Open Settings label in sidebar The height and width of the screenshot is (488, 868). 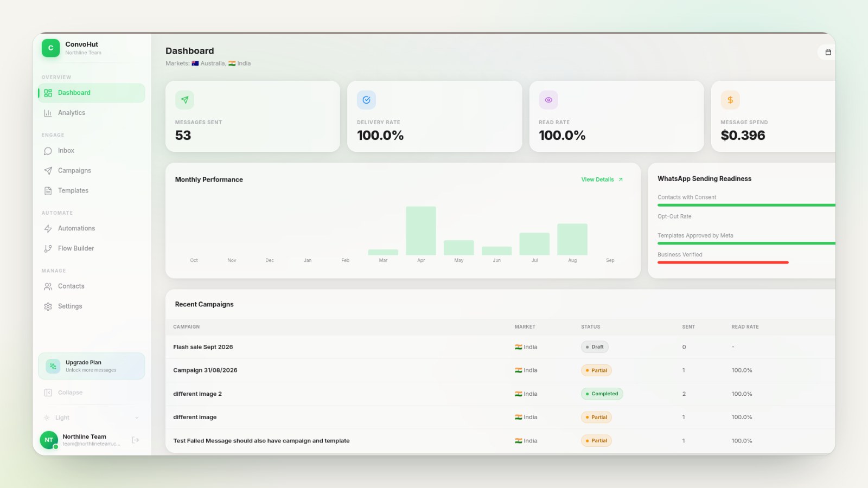[x=70, y=306]
